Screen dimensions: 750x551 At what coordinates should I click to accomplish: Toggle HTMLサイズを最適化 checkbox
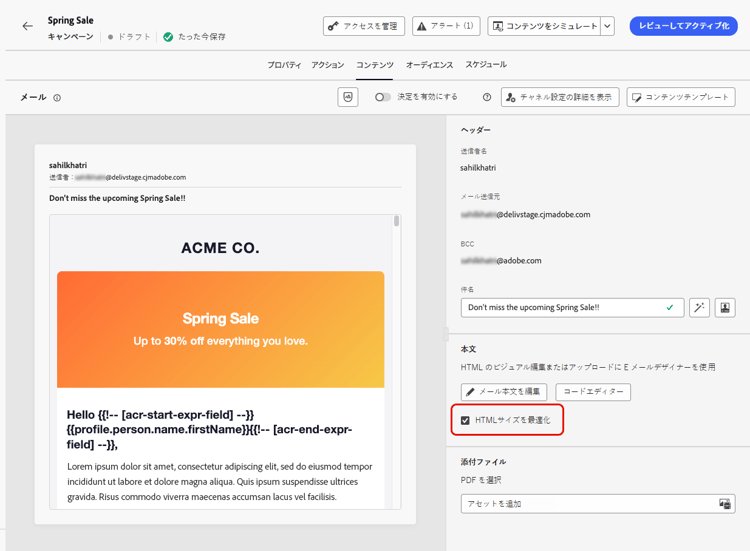tap(465, 420)
